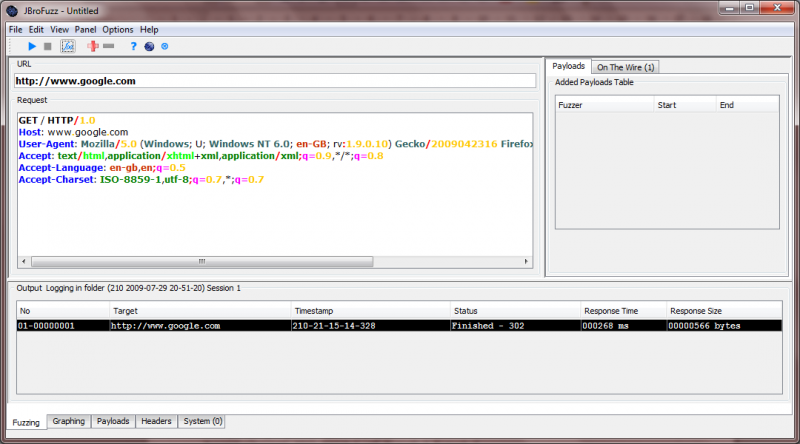
Task: Click the Accept-Language header line
Action: (102, 167)
